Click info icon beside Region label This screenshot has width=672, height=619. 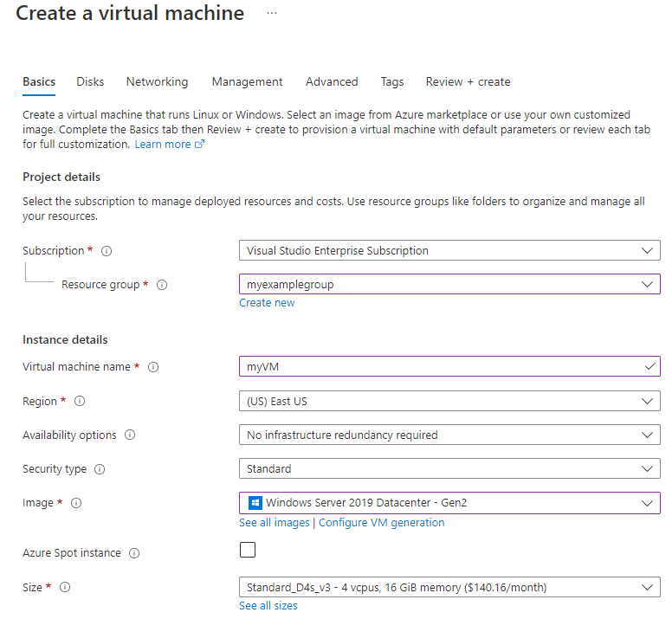80,402
